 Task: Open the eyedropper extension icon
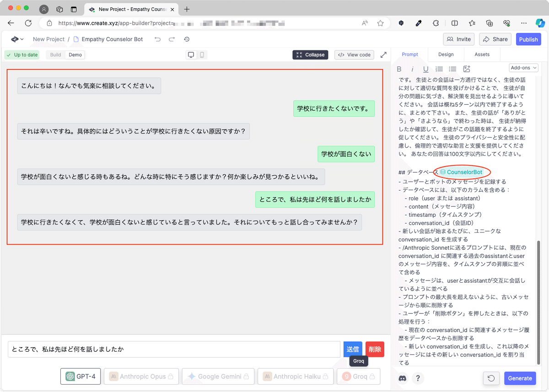coord(418,23)
